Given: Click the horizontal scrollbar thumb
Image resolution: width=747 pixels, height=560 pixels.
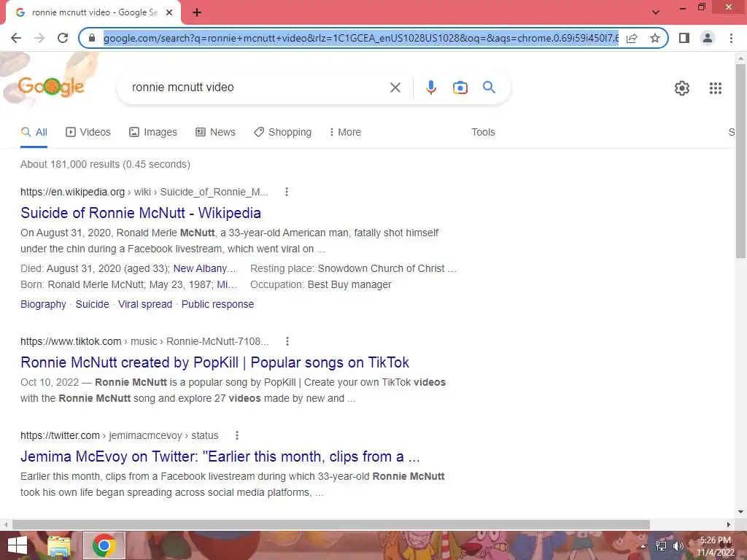Looking at the screenshot, I should [331, 525].
